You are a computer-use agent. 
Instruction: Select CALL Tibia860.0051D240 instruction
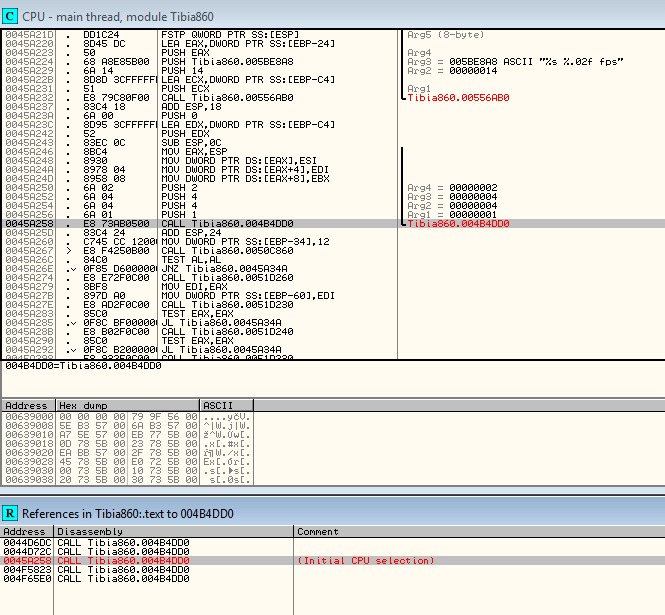click(227, 332)
